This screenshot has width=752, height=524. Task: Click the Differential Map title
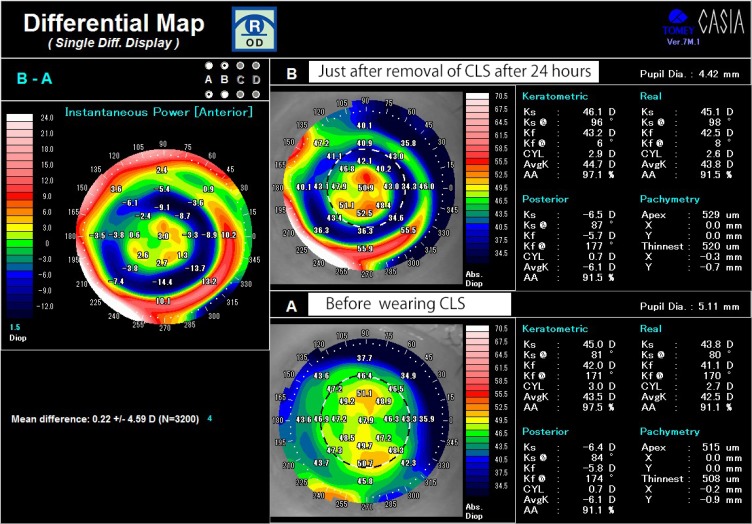pos(114,23)
